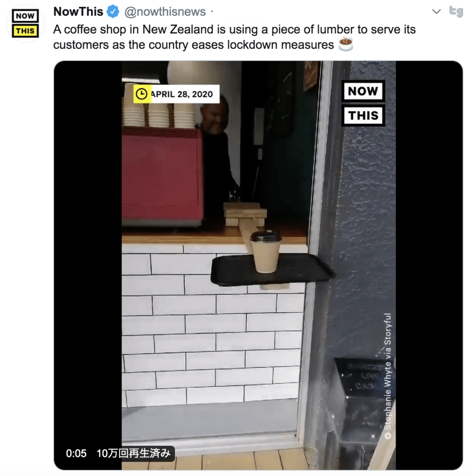472x476 pixels.
Task: Play video by clicking the paper coffee cup
Action: coord(265,251)
